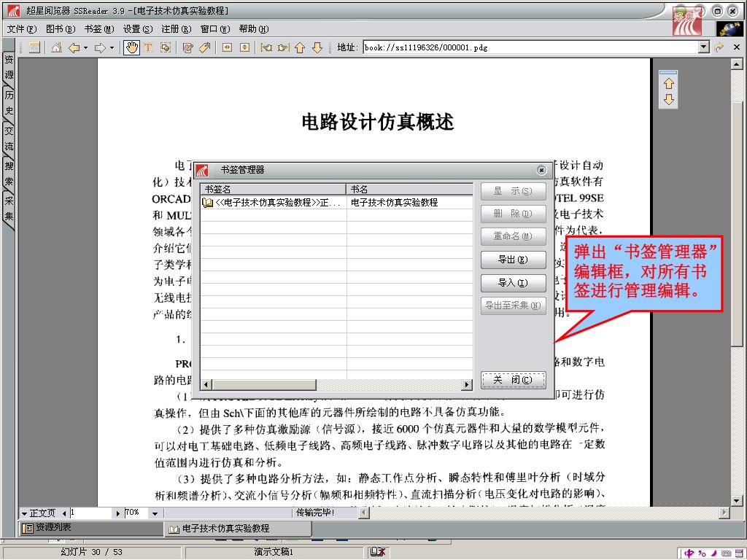Click bookmark list scroll-right arrow
This screenshot has width=747, height=560.
tap(468, 385)
